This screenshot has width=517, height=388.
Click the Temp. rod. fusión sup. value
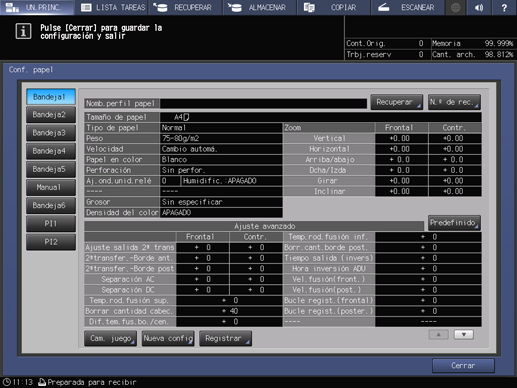[229, 301]
